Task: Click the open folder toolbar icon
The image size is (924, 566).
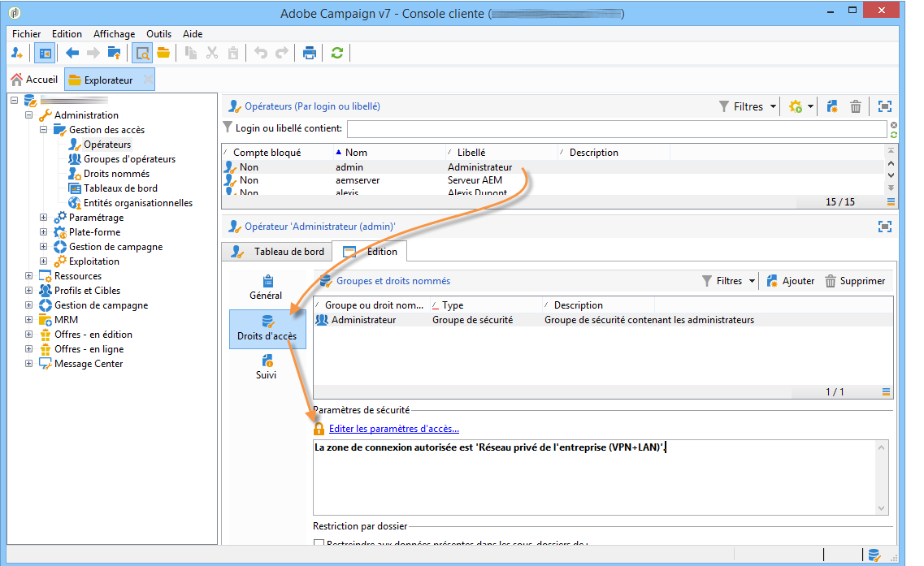Action: pyautogui.click(x=163, y=53)
